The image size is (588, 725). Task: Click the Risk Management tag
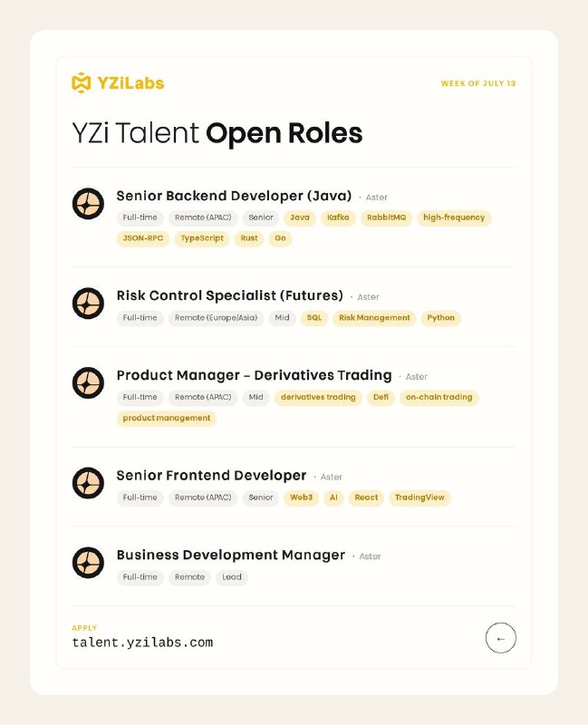(374, 318)
